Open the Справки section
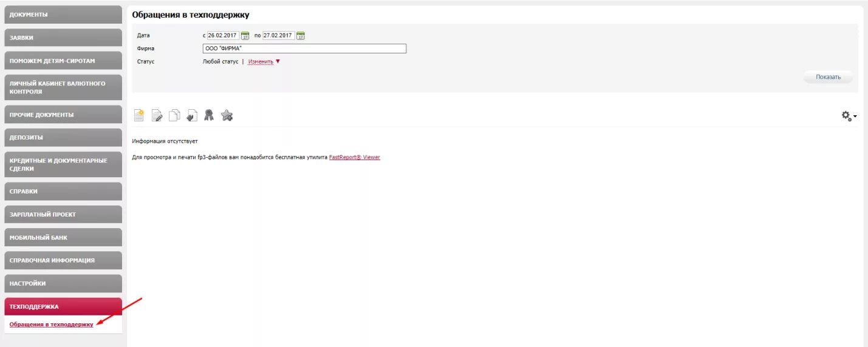This screenshot has width=868, height=347. [63, 191]
